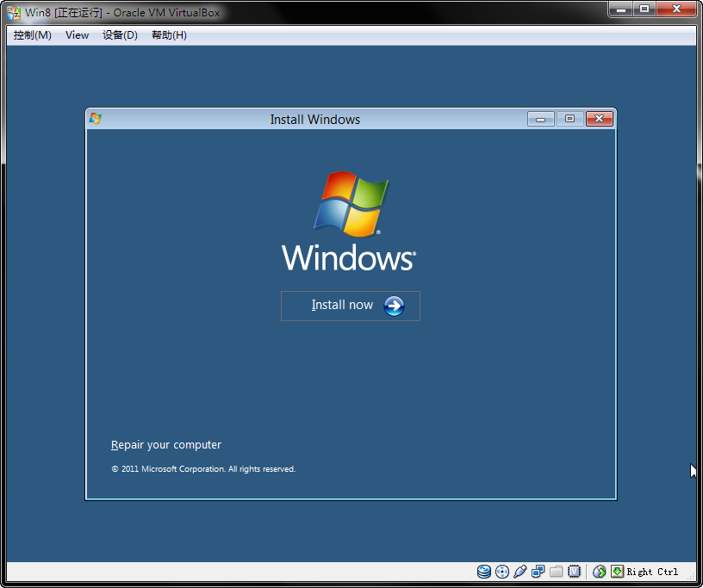
Task: Click the Microsoft Corporation copyright text
Action: point(203,469)
